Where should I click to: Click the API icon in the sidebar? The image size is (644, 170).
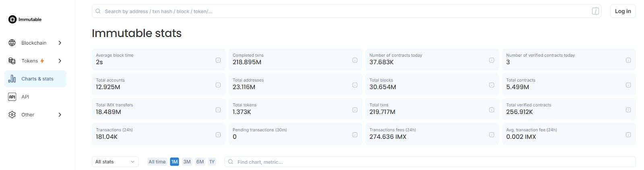[x=12, y=97]
